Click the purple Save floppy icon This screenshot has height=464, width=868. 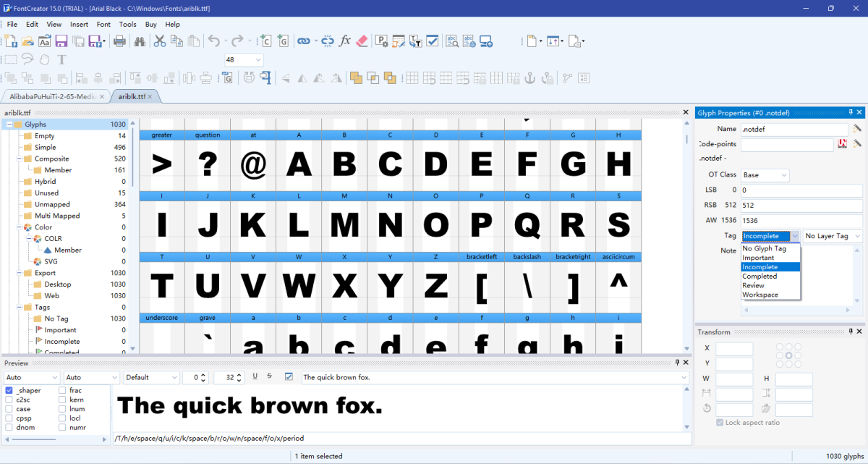tap(61, 41)
